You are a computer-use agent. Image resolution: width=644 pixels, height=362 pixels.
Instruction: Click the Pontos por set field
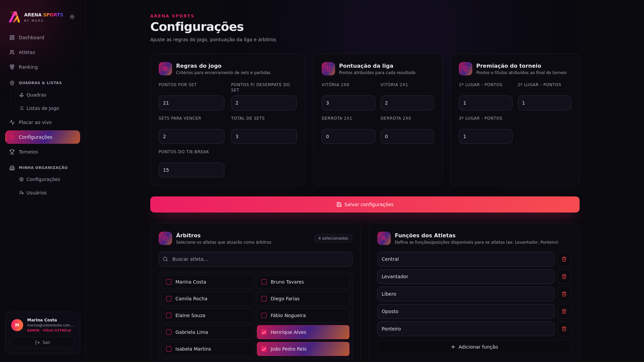(192, 103)
